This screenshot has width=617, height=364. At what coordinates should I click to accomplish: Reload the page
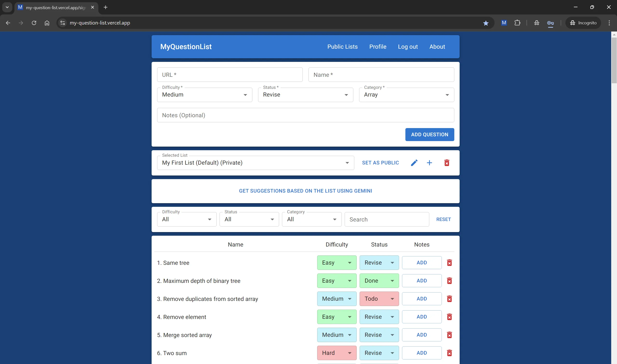click(34, 23)
